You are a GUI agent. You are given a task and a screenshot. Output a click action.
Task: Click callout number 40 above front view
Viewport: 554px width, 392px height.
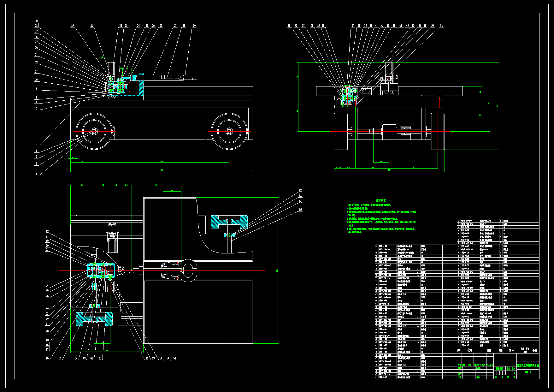371,26
